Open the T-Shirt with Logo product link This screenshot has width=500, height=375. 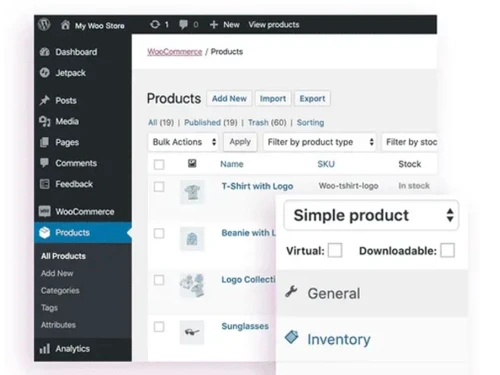coord(257,186)
